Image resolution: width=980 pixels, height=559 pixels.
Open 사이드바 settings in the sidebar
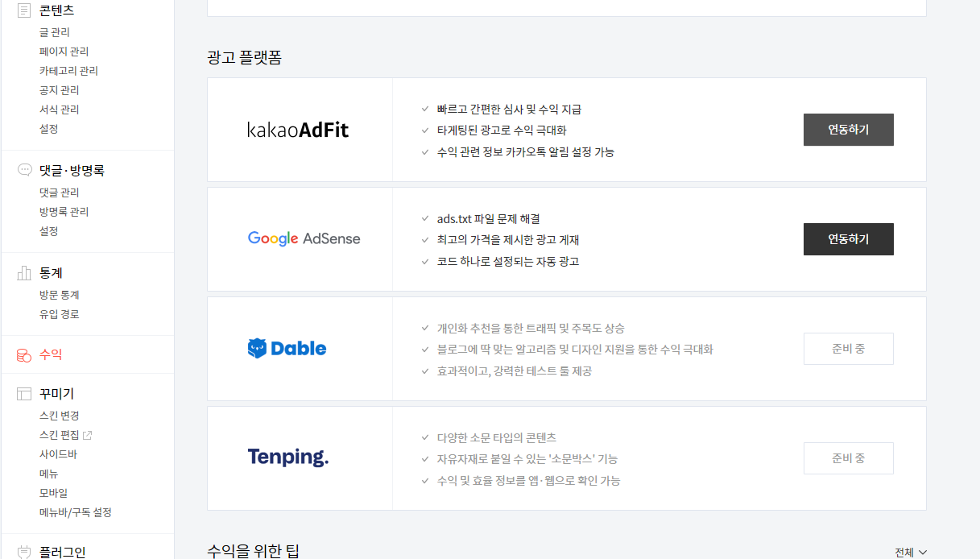pyautogui.click(x=58, y=454)
